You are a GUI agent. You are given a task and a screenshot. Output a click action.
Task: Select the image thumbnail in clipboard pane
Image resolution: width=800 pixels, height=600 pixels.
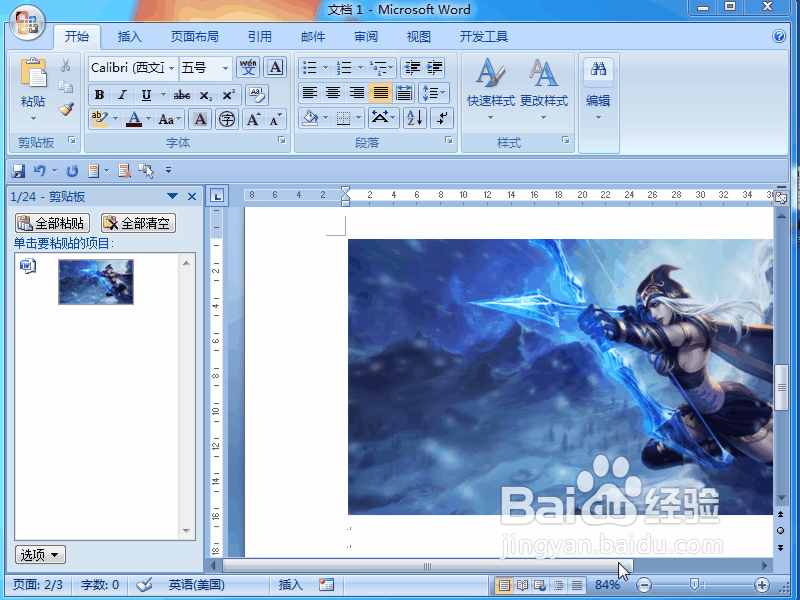(95, 283)
